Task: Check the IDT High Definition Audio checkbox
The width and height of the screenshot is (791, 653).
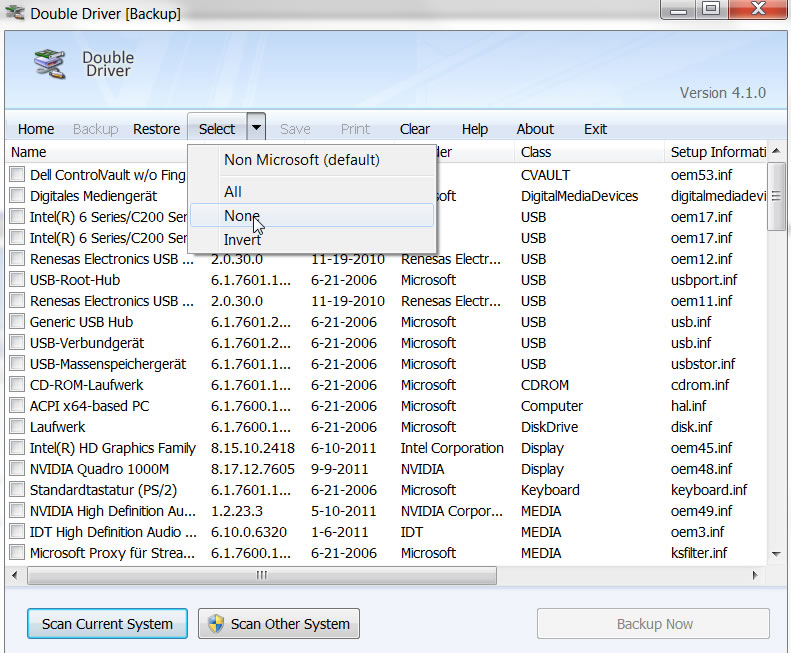Action: point(17,532)
